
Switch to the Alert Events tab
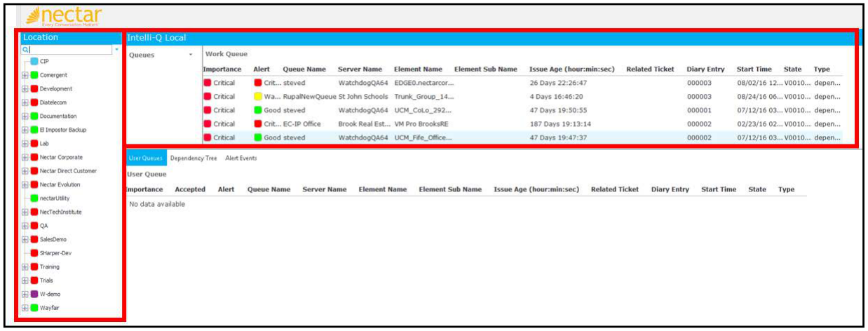[x=241, y=158]
